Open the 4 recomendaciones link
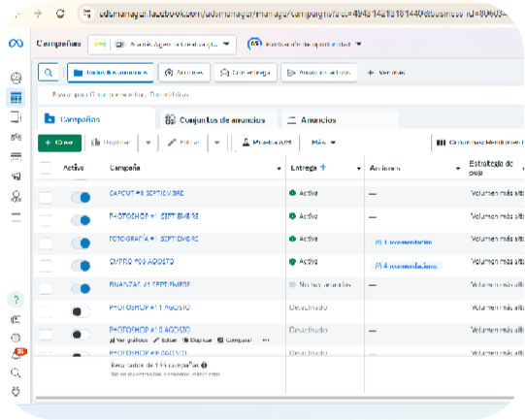 coord(407,266)
